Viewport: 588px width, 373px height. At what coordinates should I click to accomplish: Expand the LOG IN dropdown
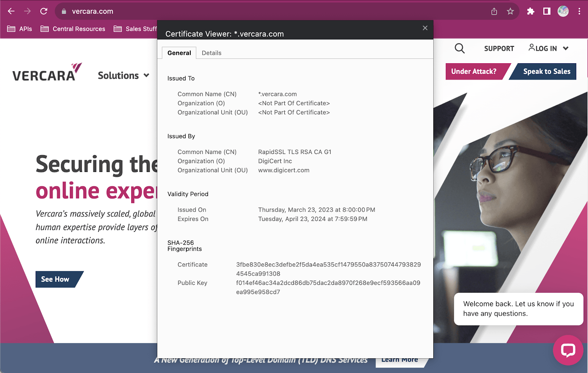[549, 48]
